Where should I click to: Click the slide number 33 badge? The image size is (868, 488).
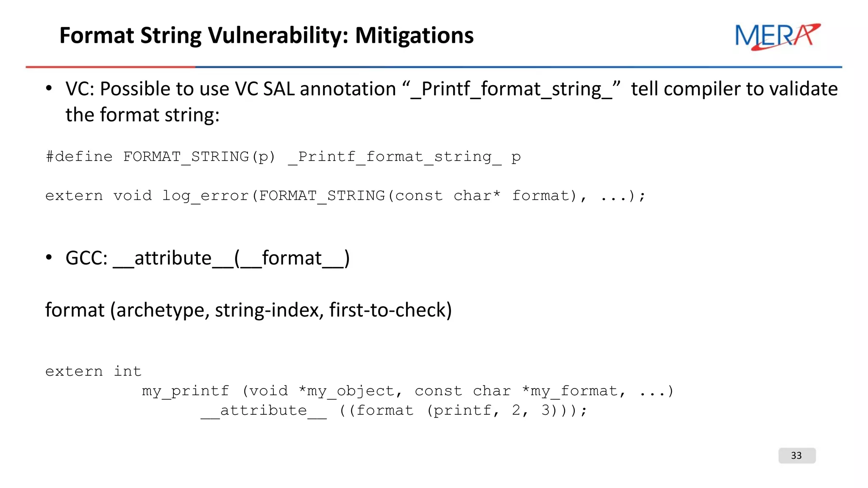tap(796, 455)
